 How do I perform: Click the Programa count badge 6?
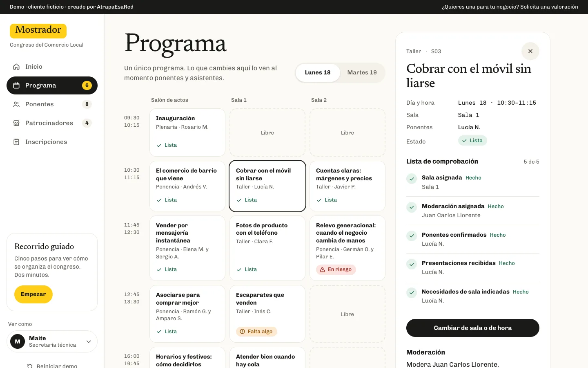click(87, 85)
